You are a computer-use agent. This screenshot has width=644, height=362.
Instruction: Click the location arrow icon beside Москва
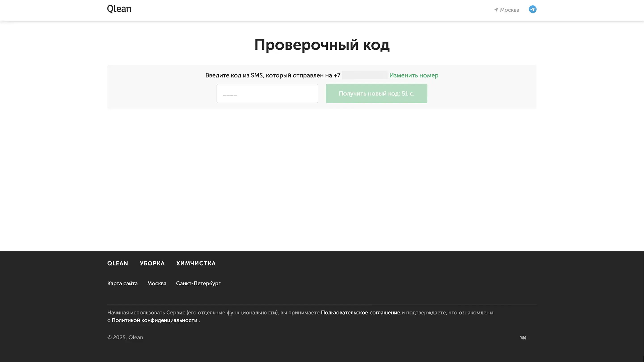496,10
